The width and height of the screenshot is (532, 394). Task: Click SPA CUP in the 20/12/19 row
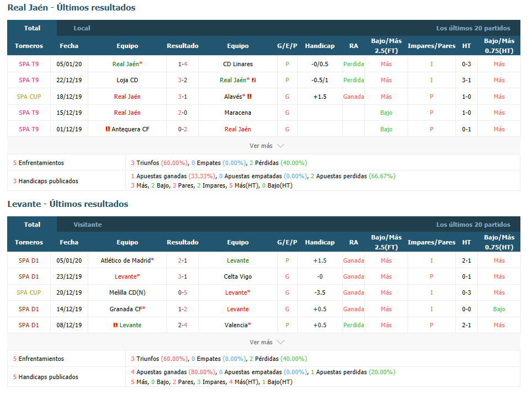(29, 292)
